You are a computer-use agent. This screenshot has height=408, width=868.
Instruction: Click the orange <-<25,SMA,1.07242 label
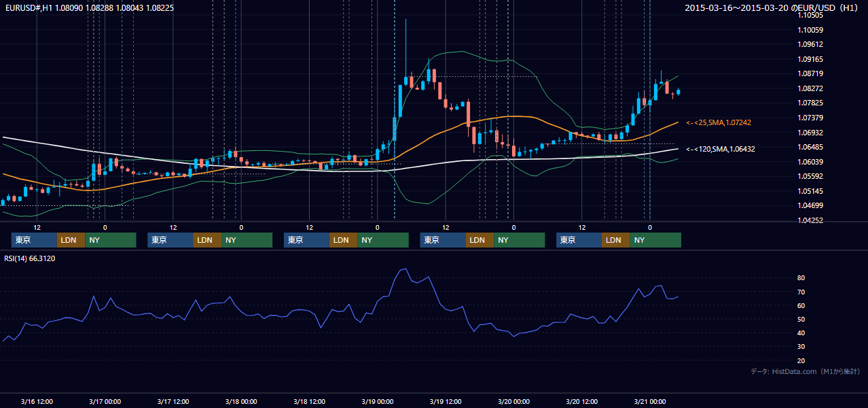pyautogui.click(x=719, y=122)
